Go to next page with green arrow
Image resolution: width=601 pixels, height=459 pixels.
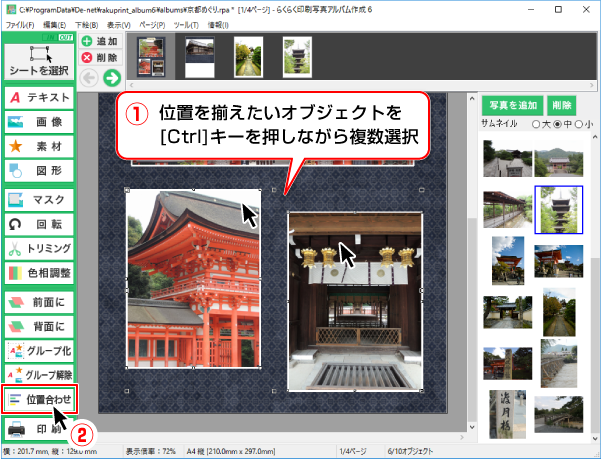pos(111,77)
